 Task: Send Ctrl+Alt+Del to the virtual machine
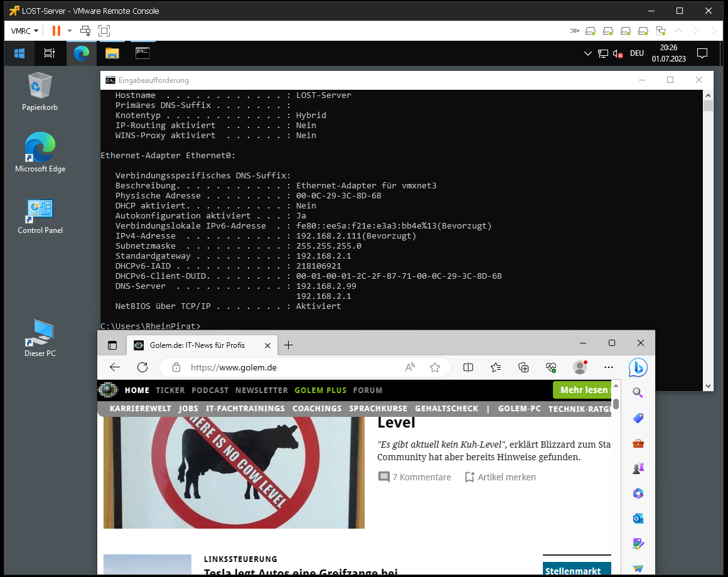(85, 31)
